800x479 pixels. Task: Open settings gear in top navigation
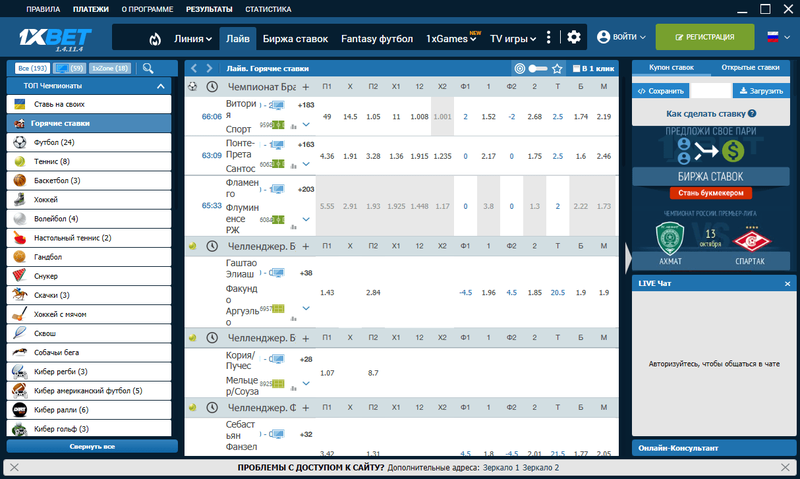point(574,37)
